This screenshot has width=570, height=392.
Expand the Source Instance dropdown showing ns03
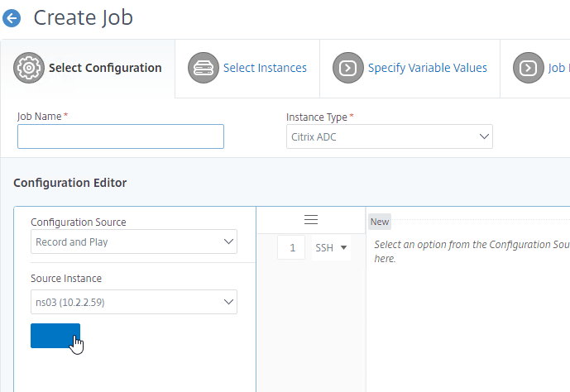point(134,302)
